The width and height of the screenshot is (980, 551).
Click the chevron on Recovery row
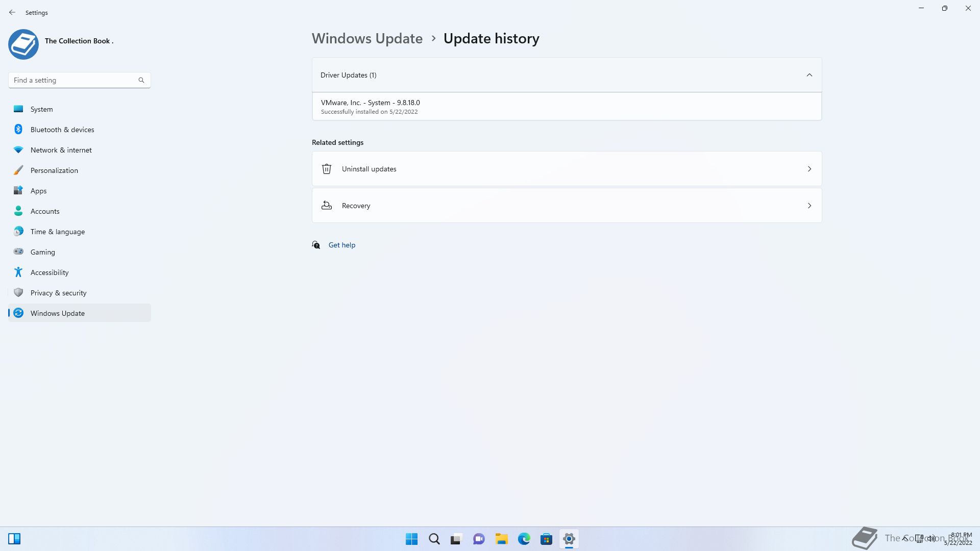[x=809, y=206]
